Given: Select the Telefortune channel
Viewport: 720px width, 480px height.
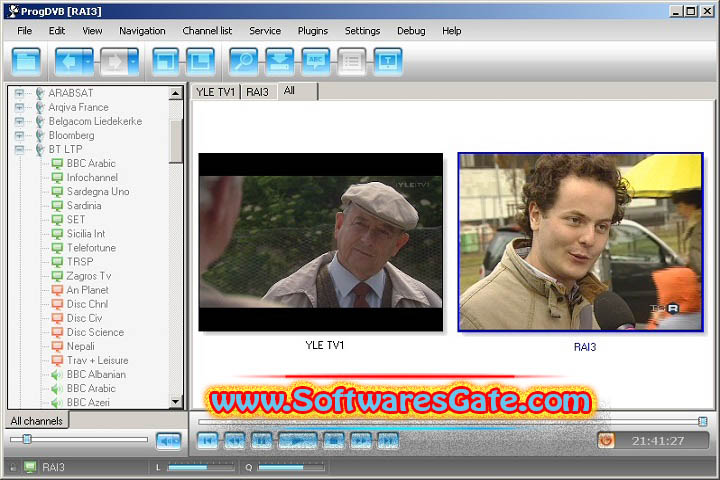Looking at the screenshot, I should tap(91, 248).
